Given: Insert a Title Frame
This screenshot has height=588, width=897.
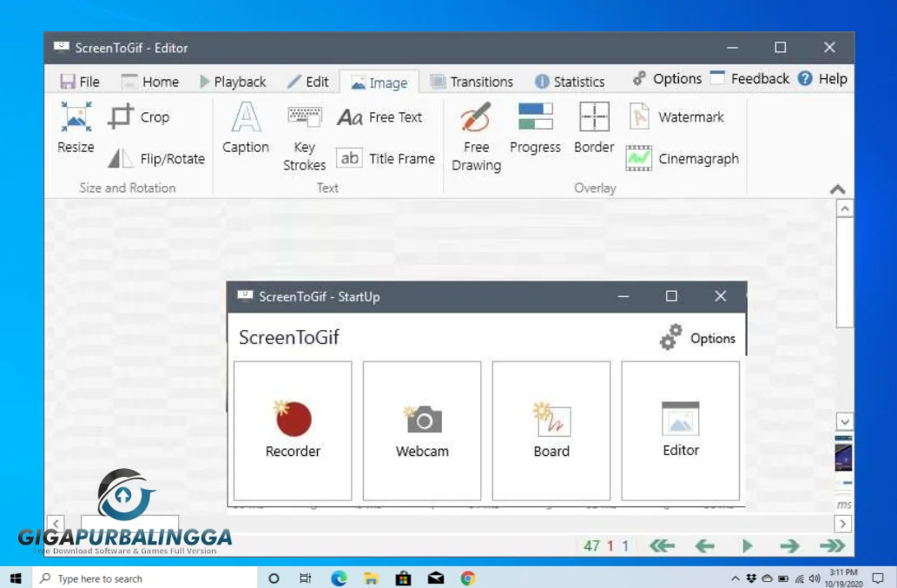Looking at the screenshot, I should point(385,158).
